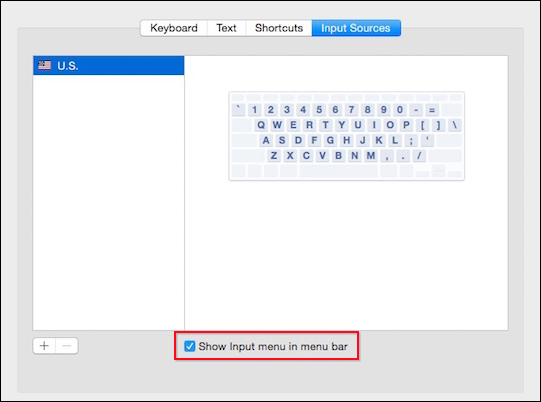Click the M key in keyboard preview
The width and height of the screenshot is (541, 402).
click(x=371, y=156)
